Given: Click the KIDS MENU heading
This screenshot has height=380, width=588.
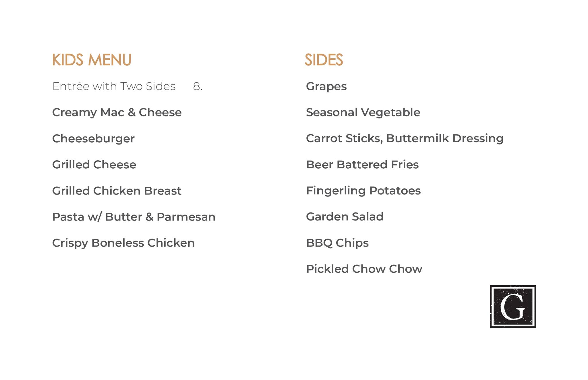Looking at the screenshot, I should (x=92, y=60).
